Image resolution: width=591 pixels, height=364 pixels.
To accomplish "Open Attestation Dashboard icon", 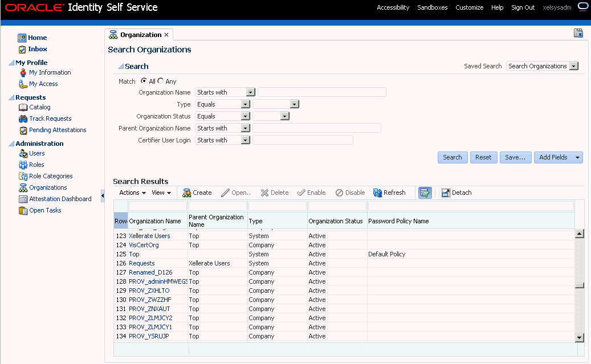I will point(23,199).
